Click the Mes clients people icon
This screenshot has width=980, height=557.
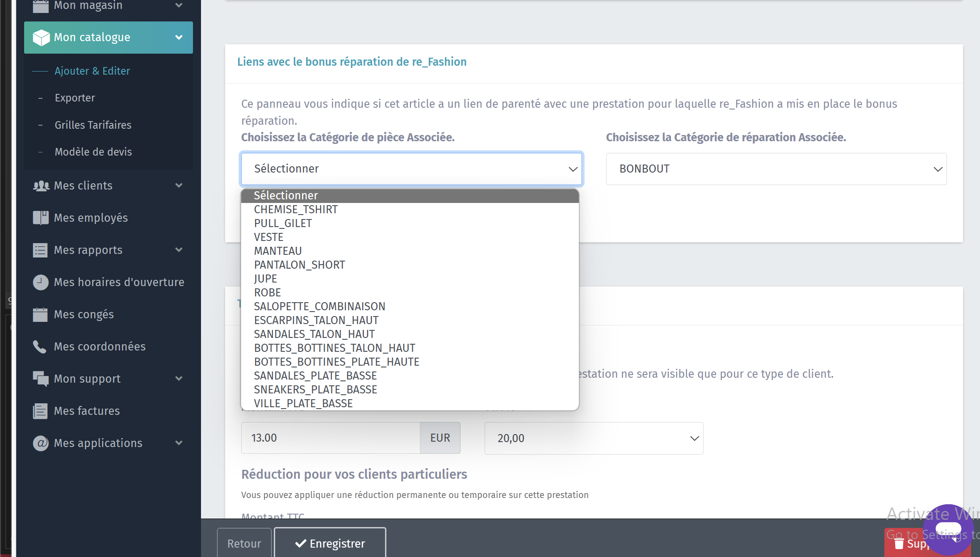pos(41,186)
